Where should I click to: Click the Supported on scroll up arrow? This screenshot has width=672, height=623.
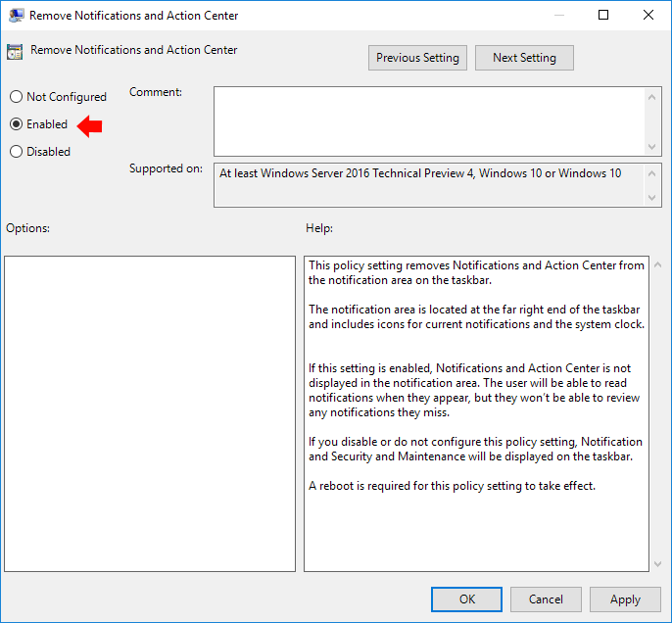tap(651, 173)
